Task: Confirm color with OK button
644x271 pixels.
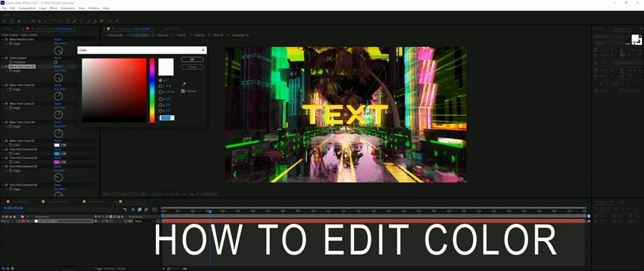Action: pyautogui.click(x=192, y=59)
